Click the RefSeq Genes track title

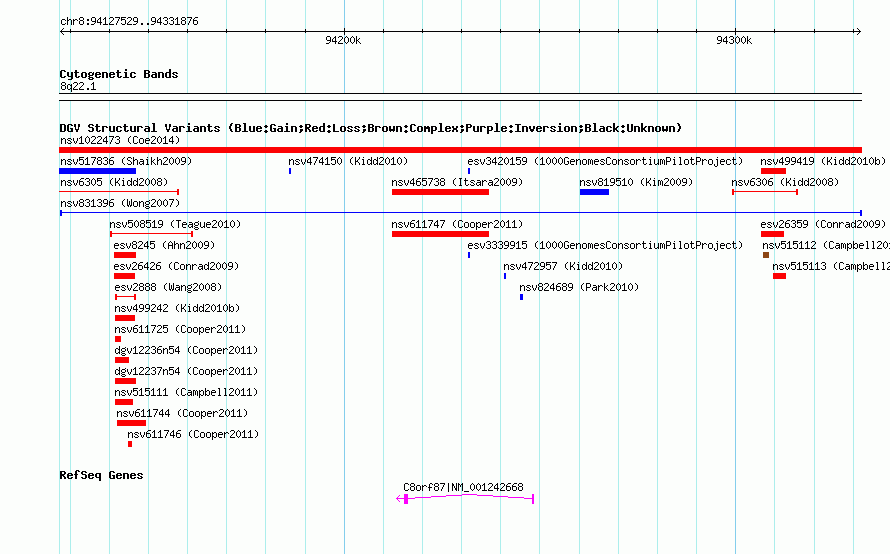(101, 475)
